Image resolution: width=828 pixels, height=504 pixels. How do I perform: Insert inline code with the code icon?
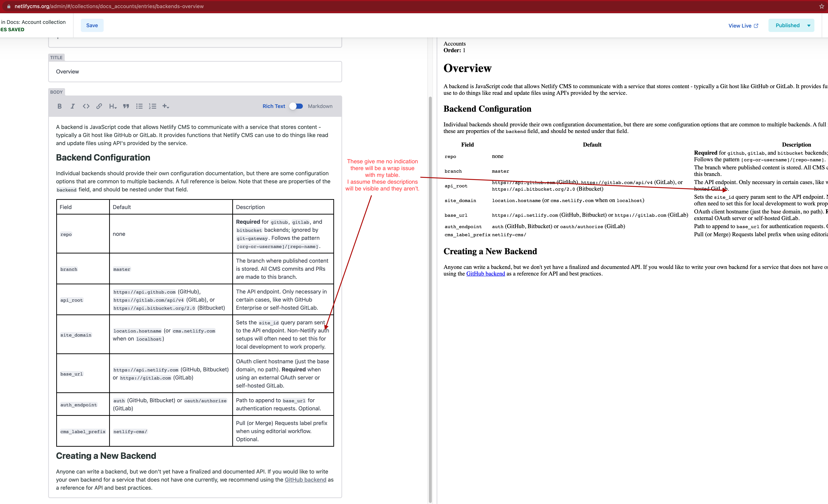coord(86,106)
